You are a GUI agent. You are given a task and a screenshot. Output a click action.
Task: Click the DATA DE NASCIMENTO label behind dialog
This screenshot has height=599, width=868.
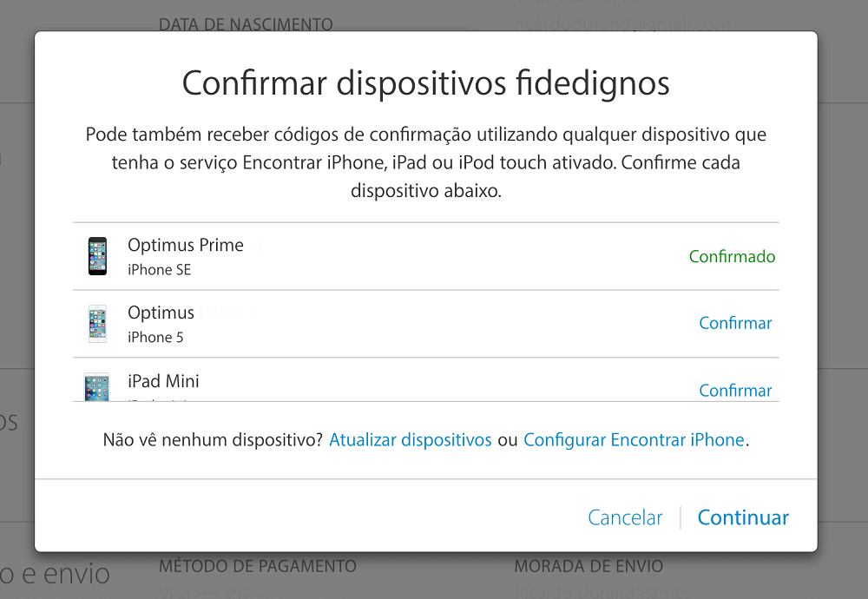[x=246, y=24]
